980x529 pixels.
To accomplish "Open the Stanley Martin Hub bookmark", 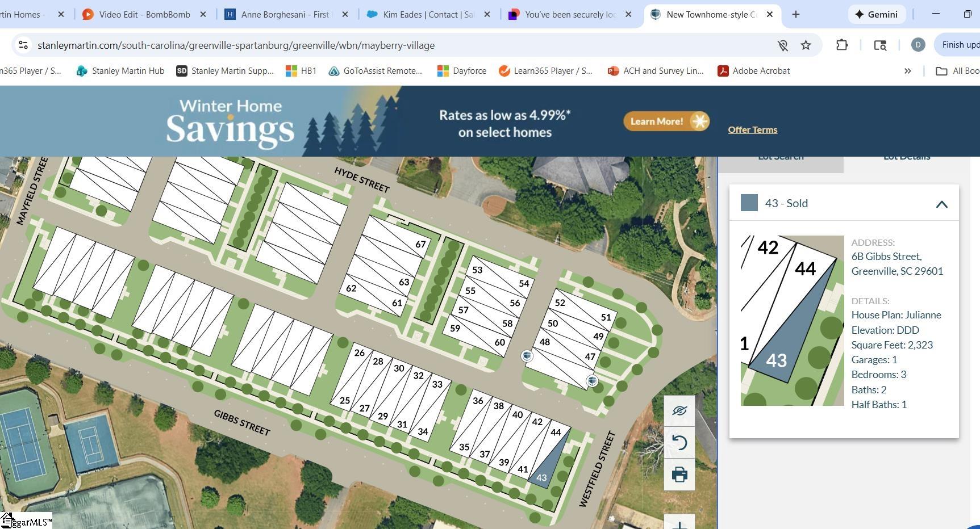I will [x=120, y=71].
